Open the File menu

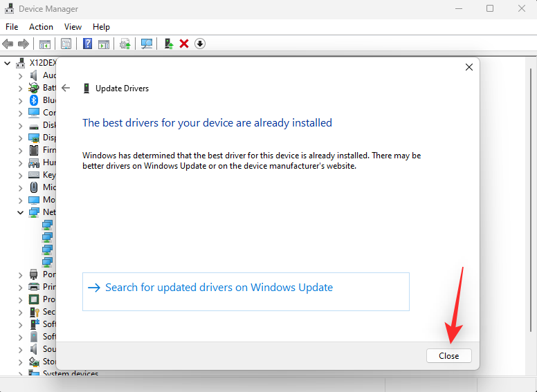[12, 26]
